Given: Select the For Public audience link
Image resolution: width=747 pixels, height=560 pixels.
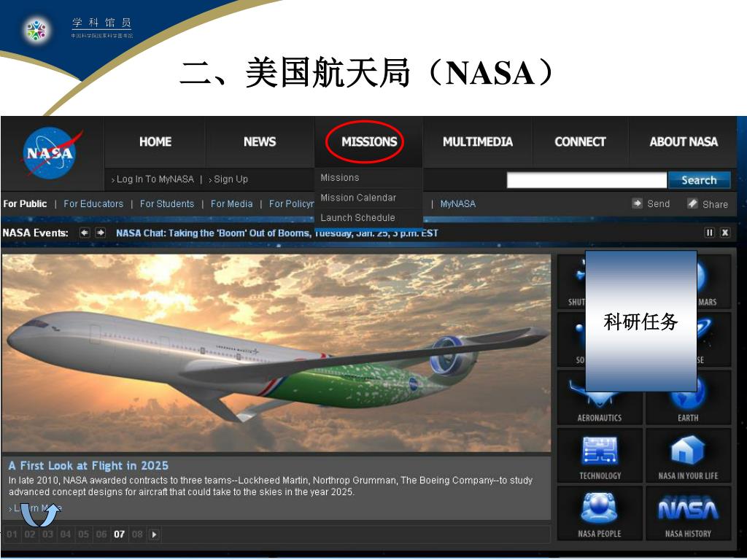Looking at the screenshot, I should click(x=25, y=204).
